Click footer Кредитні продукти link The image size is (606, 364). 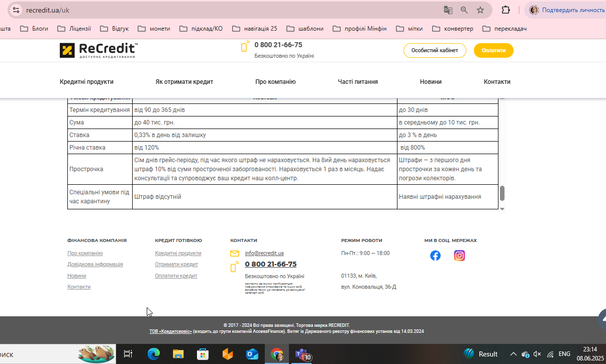[x=178, y=254]
